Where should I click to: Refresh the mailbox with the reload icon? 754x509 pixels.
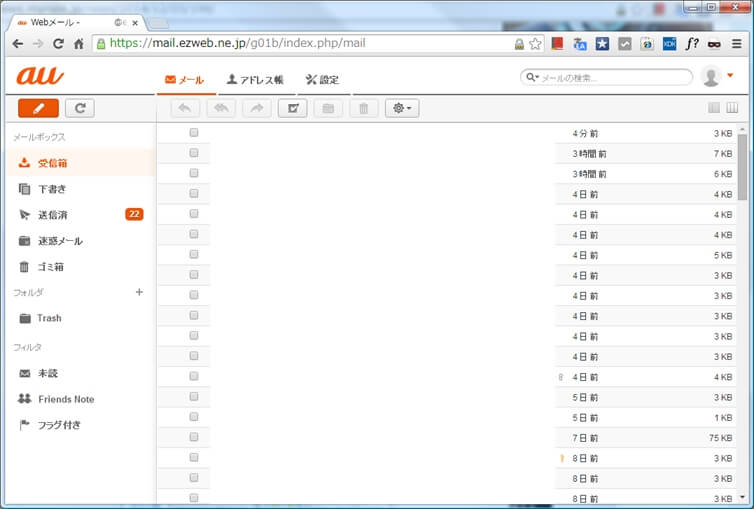pyautogui.click(x=86, y=108)
